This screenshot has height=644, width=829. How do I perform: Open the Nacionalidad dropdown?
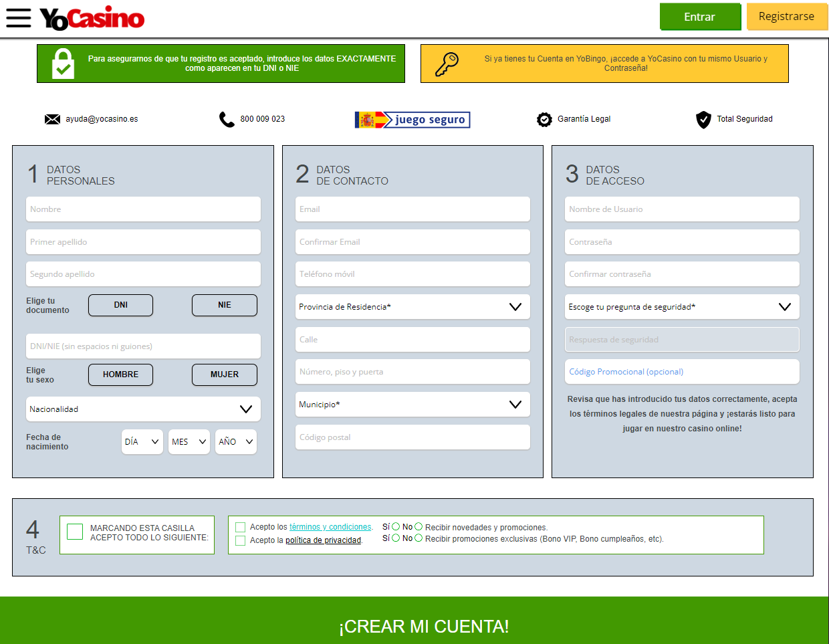coord(143,409)
